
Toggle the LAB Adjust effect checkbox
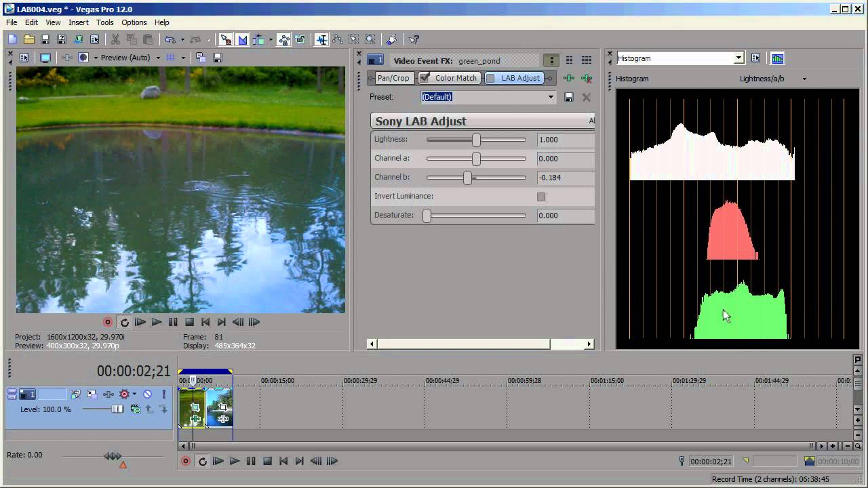[490, 78]
